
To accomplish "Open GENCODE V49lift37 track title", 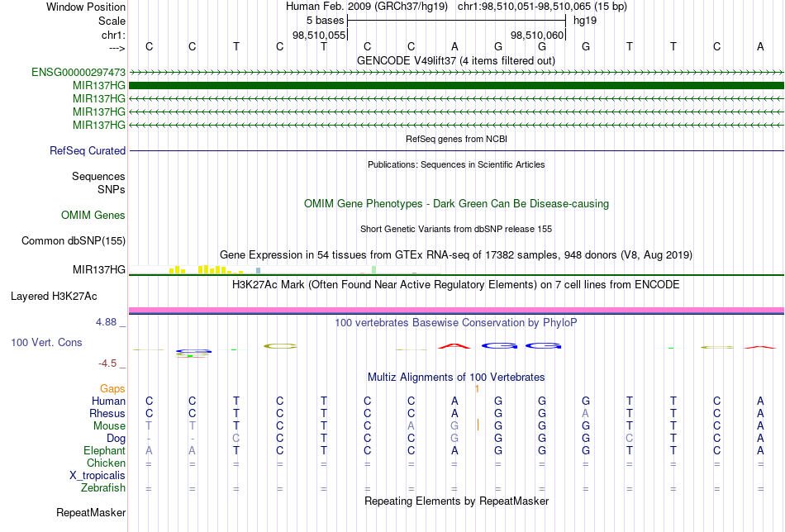I will tap(456, 60).
